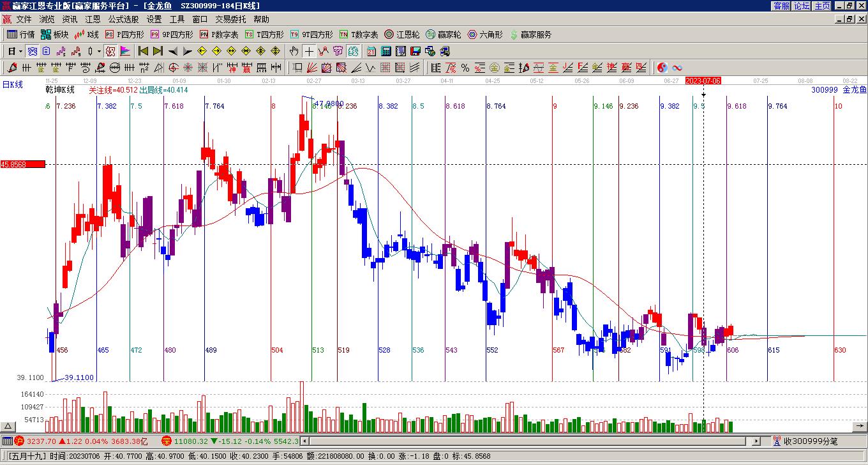Click the red 2023-07-06 date marker
The width and height of the screenshot is (868, 465).
703,81
